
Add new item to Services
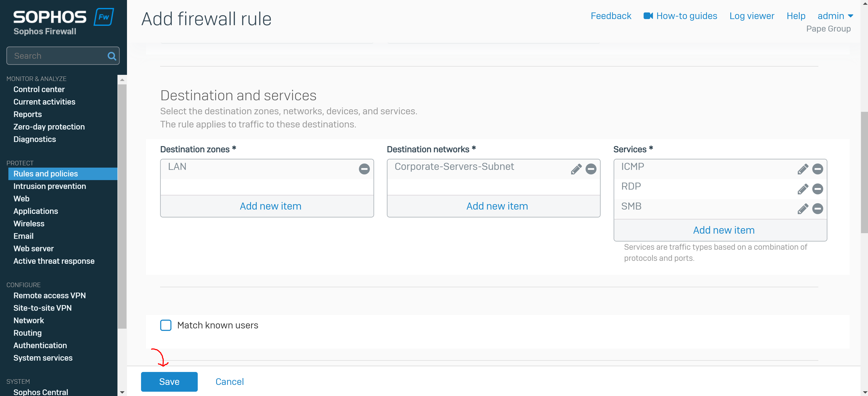pos(723,230)
